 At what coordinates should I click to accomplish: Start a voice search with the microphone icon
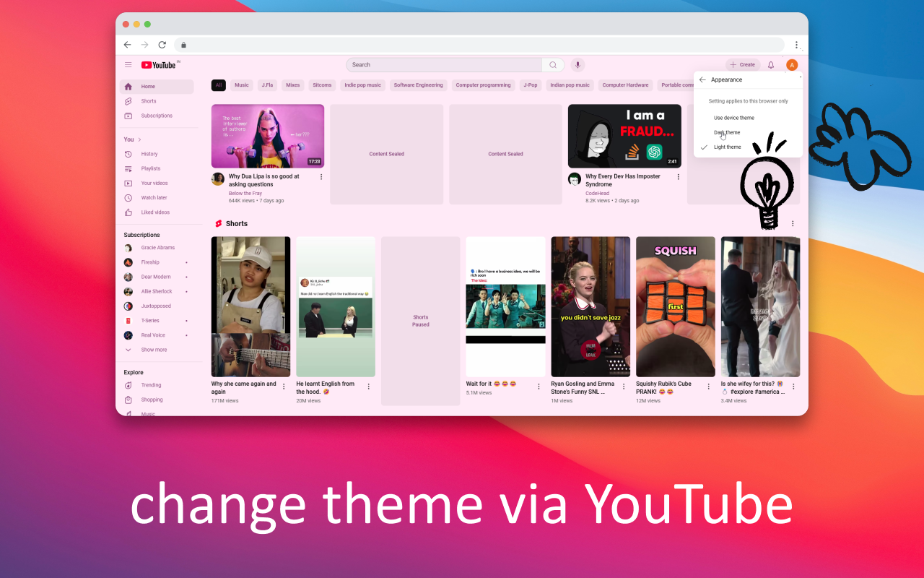click(x=577, y=65)
